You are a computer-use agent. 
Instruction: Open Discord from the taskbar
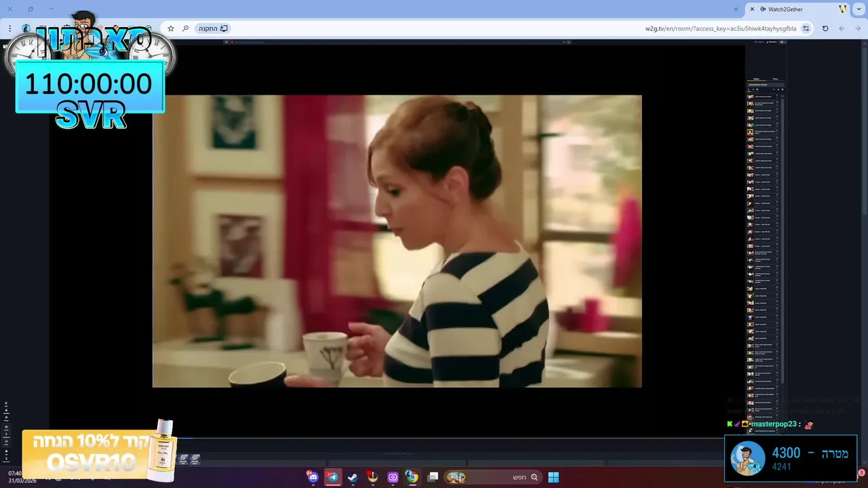pyautogui.click(x=313, y=477)
